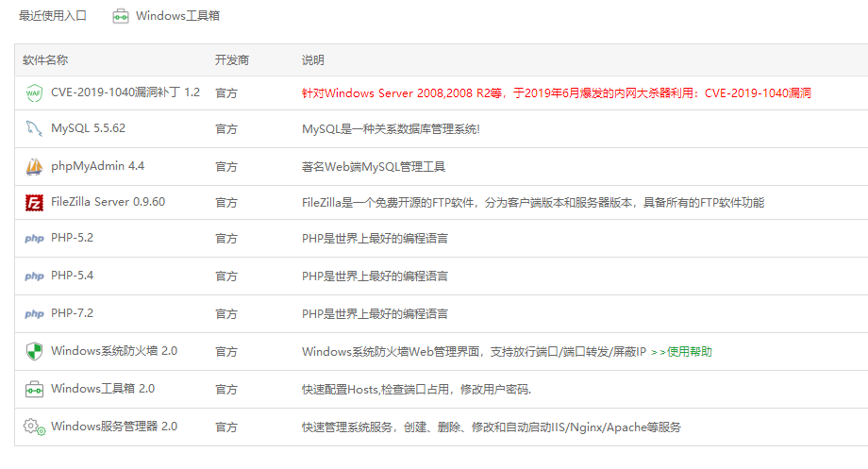The height and width of the screenshot is (469, 868).
Task: Click 官方 in the FileZilla Server row
Action: click(225, 203)
